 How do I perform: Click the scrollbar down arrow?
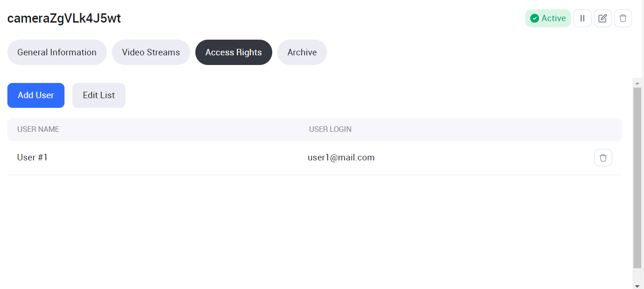(638, 285)
